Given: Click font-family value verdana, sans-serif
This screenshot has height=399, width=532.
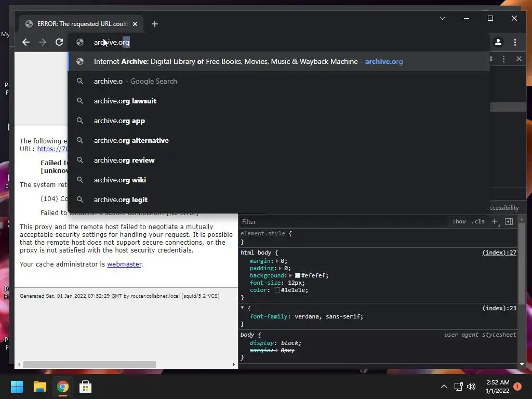Looking at the screenshot, I should coord(328,316).
